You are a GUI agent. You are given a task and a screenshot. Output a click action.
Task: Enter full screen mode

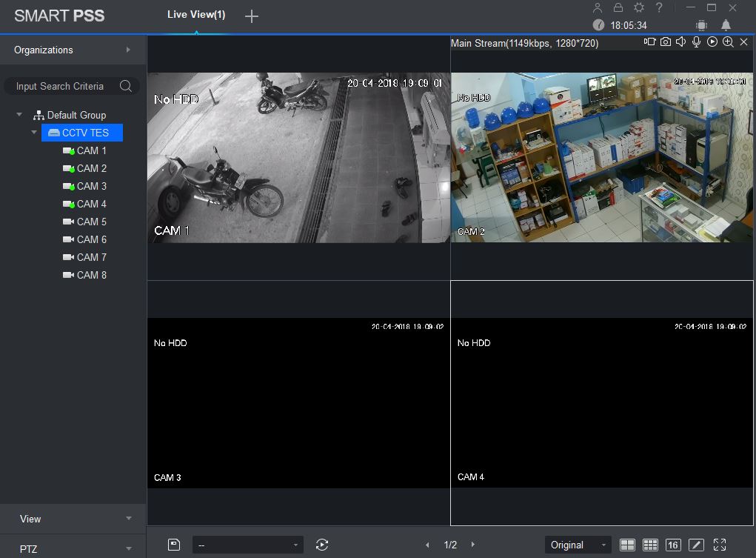[719, 545]
